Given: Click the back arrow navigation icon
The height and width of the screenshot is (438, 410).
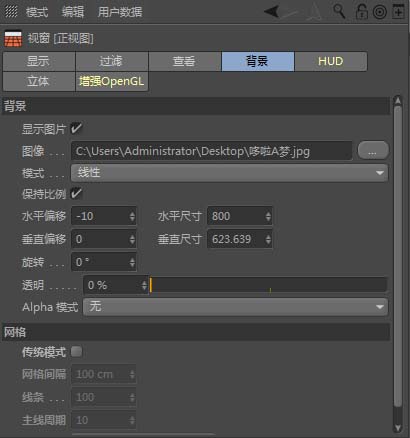Looking at the screenshot, I should [272, 12].
